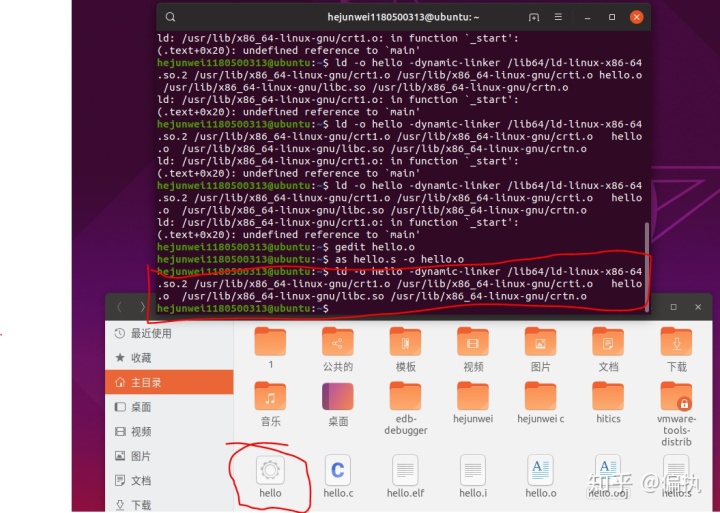This screenshot has width=720, height=513.
Task: Select the hello.o file
Action: point(540,476)
